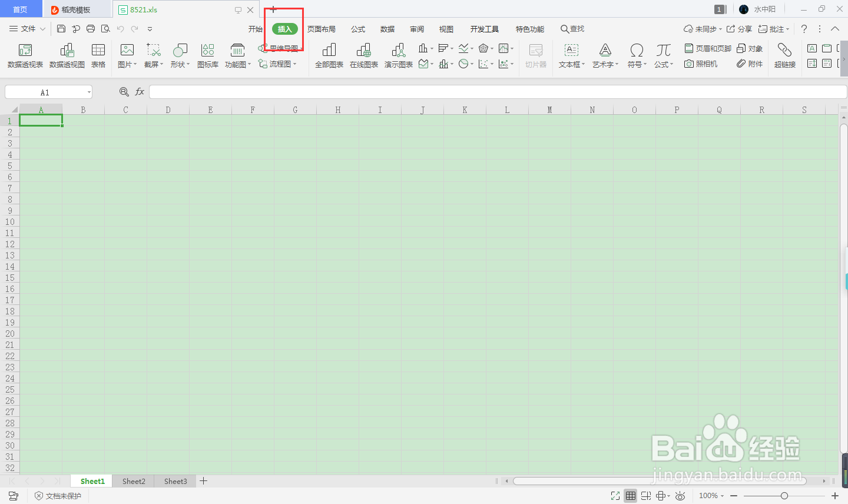Open the 图标库 icon library
This screenshot has width=848, height=504.
click(207, 56)
